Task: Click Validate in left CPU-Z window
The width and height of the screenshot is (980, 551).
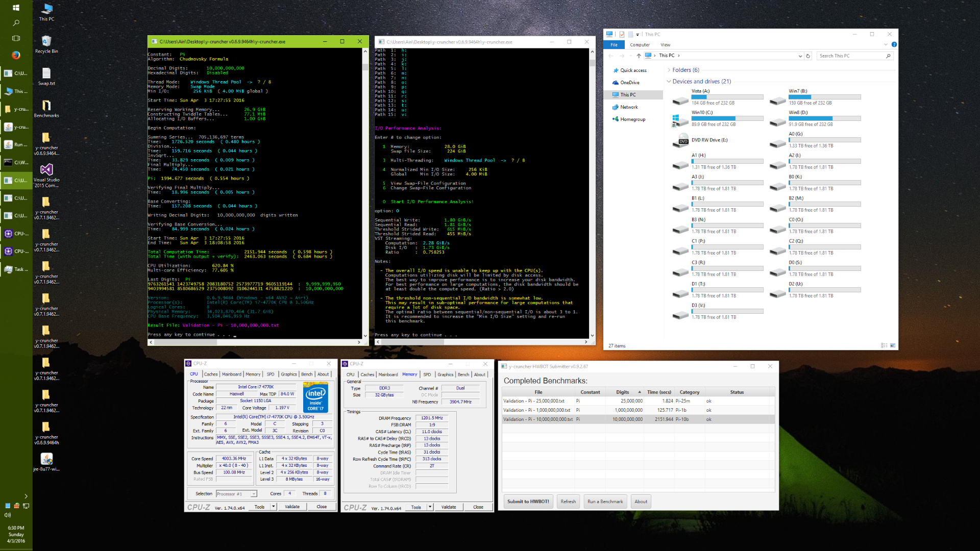Action: click(292, 507)
